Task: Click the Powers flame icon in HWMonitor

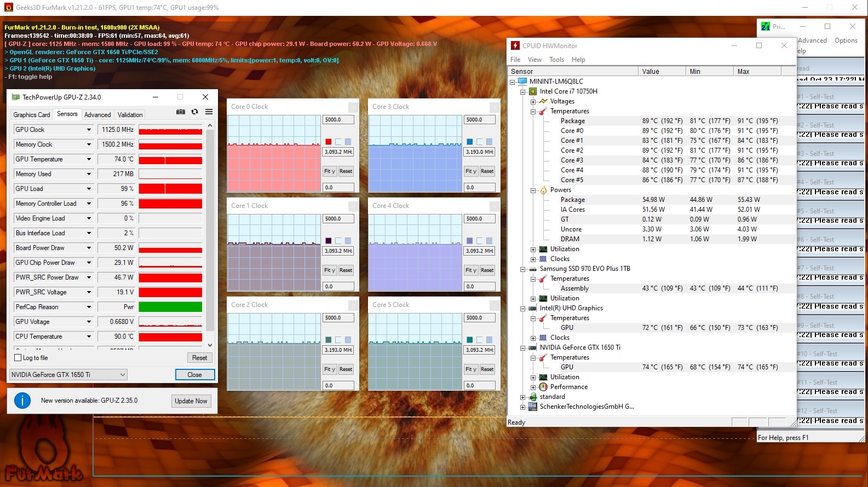Action: [x=543, y=190]
